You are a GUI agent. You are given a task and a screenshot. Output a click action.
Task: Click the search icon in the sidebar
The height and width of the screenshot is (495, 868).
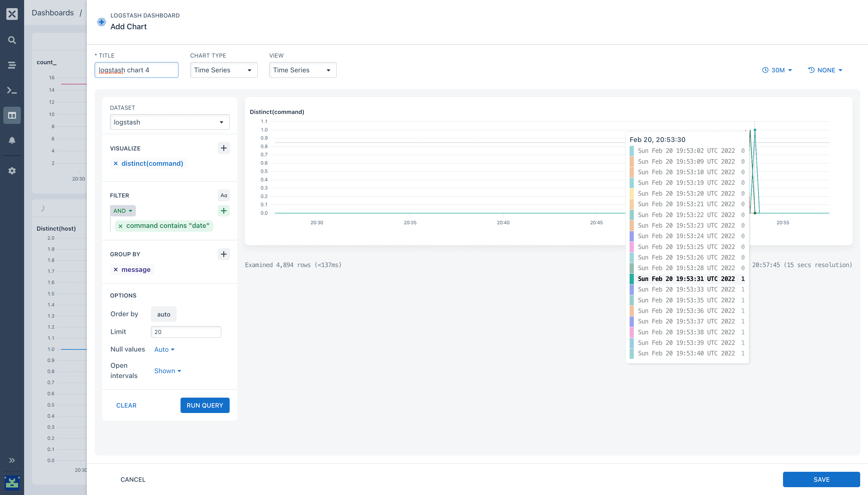point(12,40)
